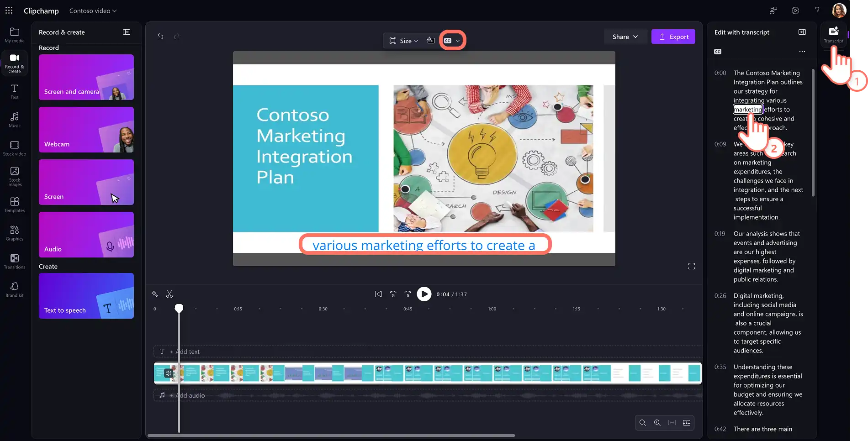Open transcript more options ellipsis
This screenshot has height=441, width=868.
(x=802, y=52)
